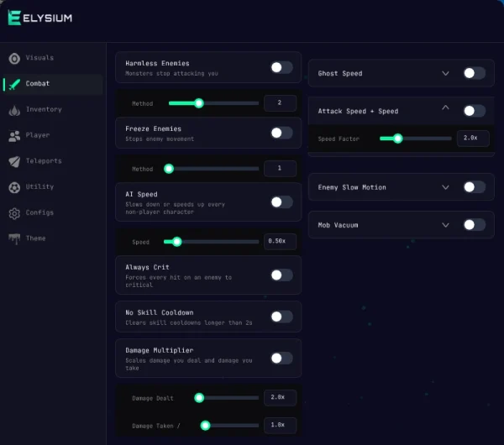Enable the Enemy Slow Motion toggle

pos(475,187)
